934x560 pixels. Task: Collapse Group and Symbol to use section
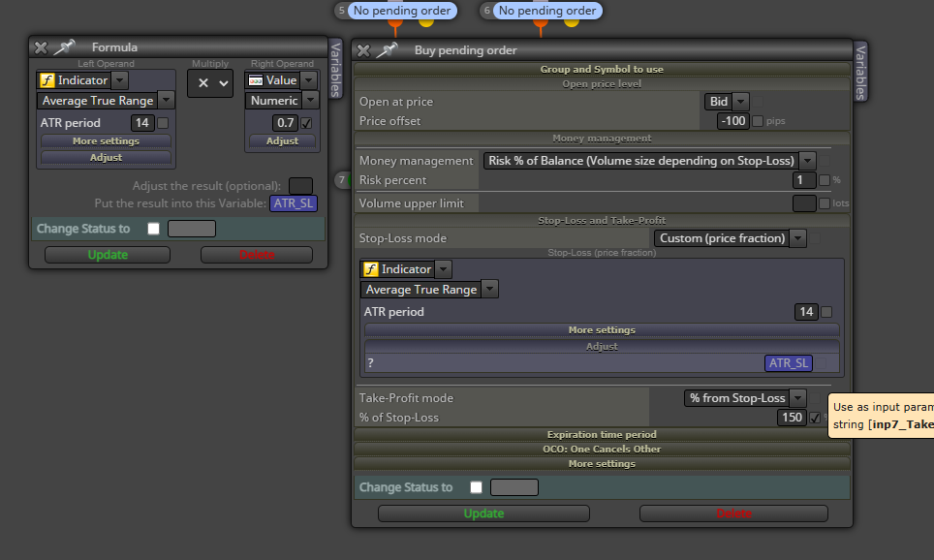(602, 69)
